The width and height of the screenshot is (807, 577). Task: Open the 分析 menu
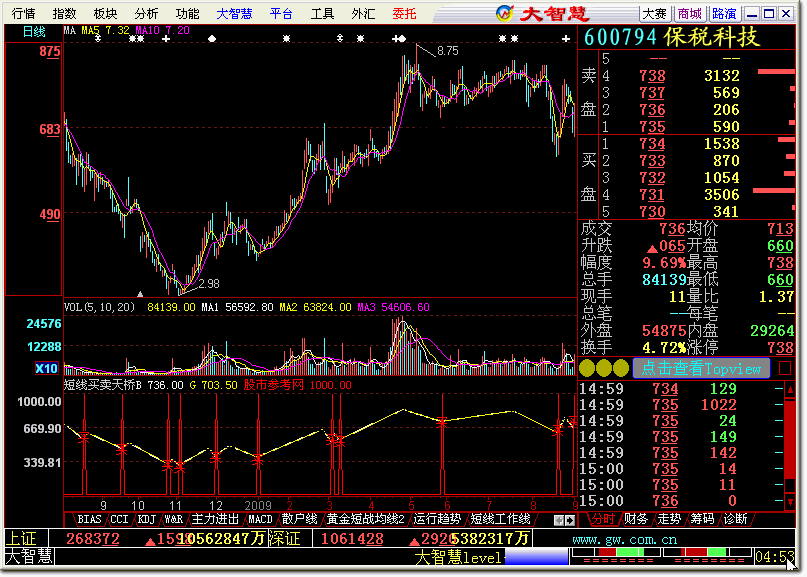click(x=147, y=13)
